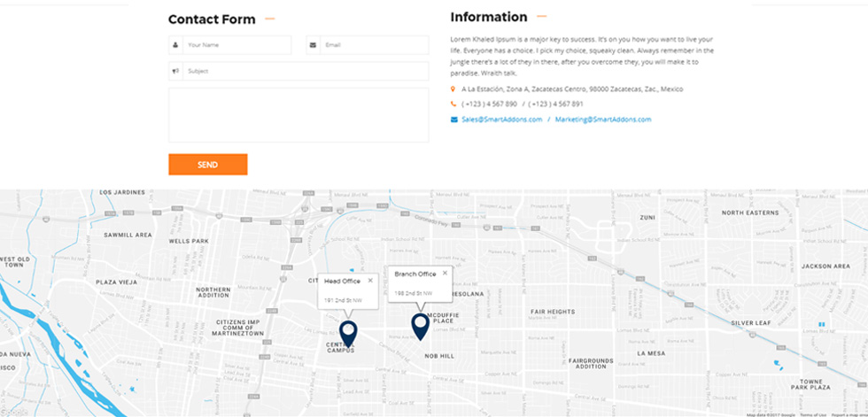Click the megaphone icon beside Subject

[175, 71]
